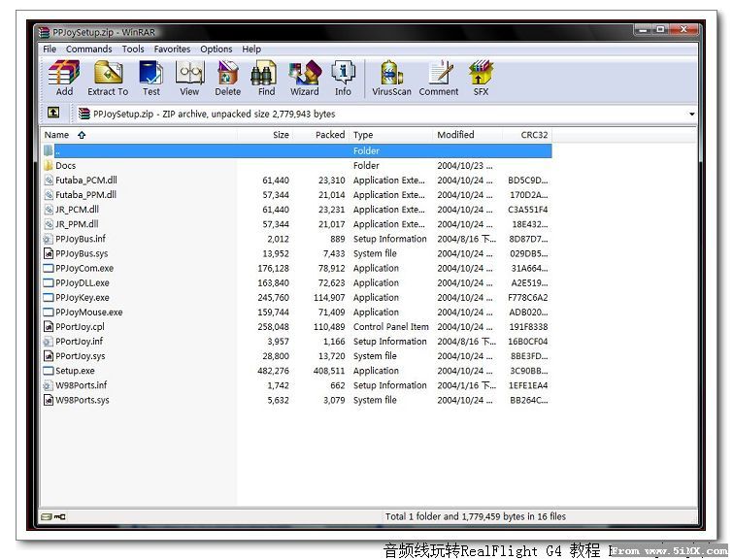Select PPortJoy.inf file name

pyautogui.click(x=79, y=342)
